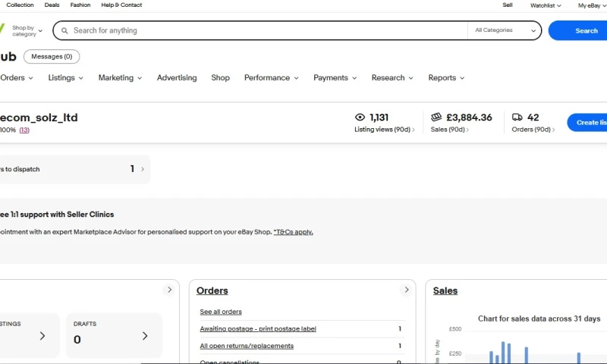Screen dimensions: 607x364
Task: Expand the My eBay dropdown
Action: coord(592,5)
